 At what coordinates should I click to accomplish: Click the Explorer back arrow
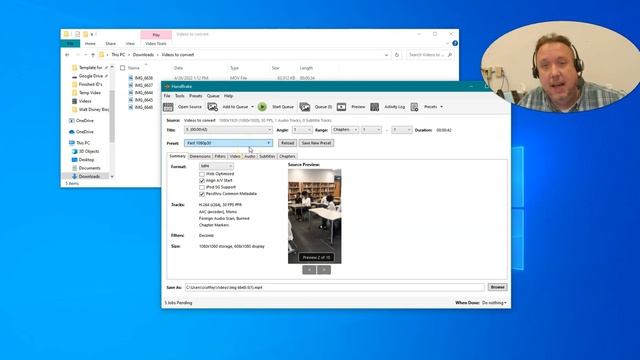67,55
